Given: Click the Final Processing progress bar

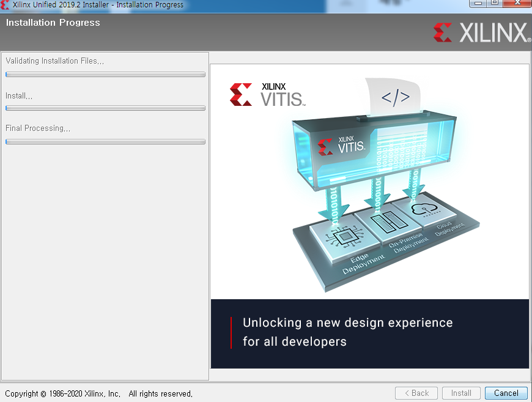Looking at the screenshot, I should (x=106, y=141).
